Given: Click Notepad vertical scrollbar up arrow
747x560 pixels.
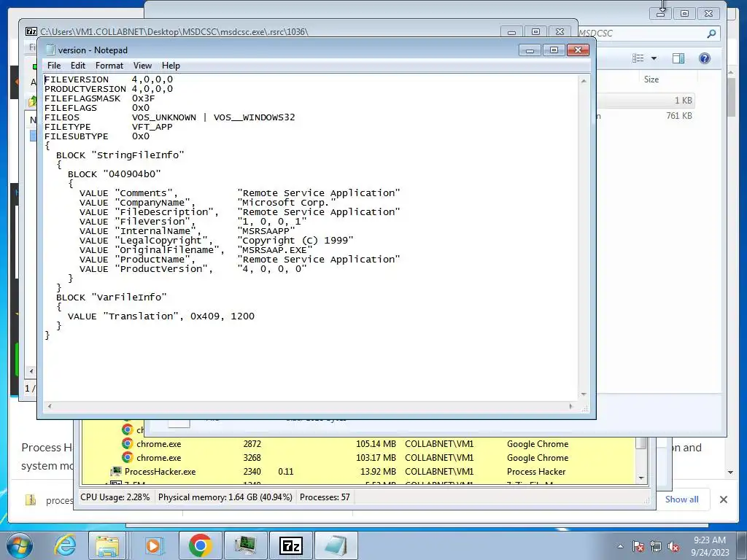Looking at the screenshot, I should point(584,81).
